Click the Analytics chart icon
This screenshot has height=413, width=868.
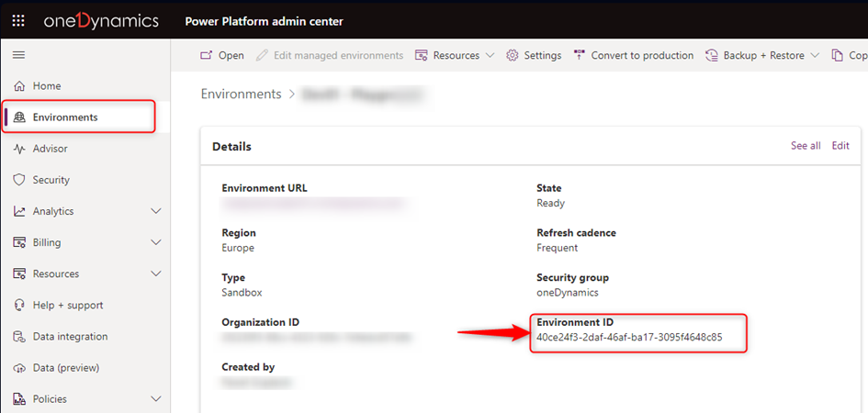(x=19, y=211)
